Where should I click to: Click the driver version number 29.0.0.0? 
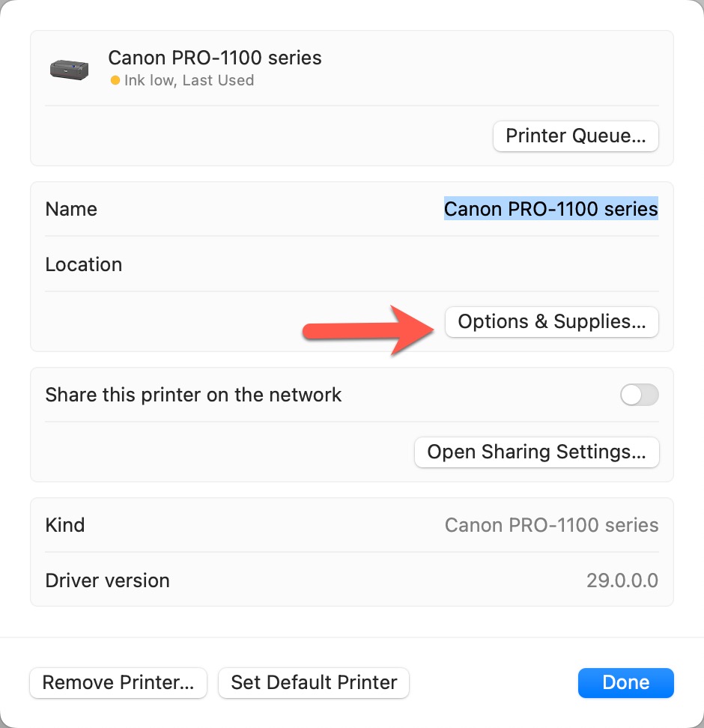point(622,580)
